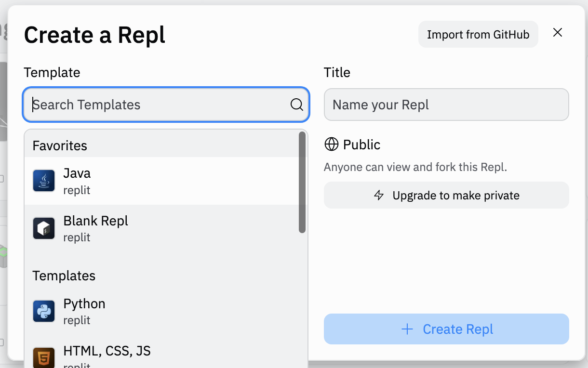Viewport: 588px width, 368px height.
Task: Click the plus icon on Create Repl
Action: pos(408,329)
